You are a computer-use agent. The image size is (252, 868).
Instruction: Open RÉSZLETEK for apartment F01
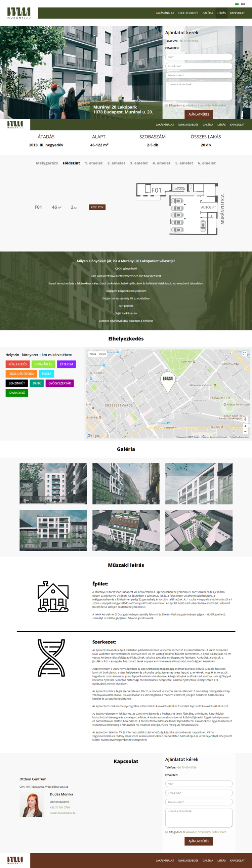(x=97, y=207)
